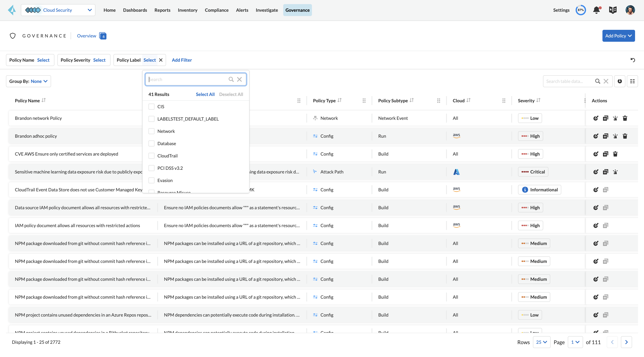Open the documentation book icon
The height and width of the screenshot is (357, 644).
[x=613, y=10]
